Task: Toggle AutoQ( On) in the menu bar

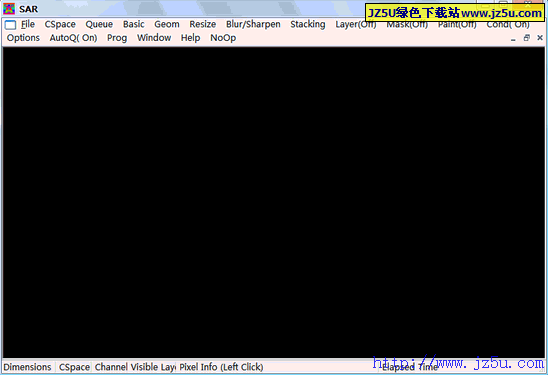Action: point(73,38)
